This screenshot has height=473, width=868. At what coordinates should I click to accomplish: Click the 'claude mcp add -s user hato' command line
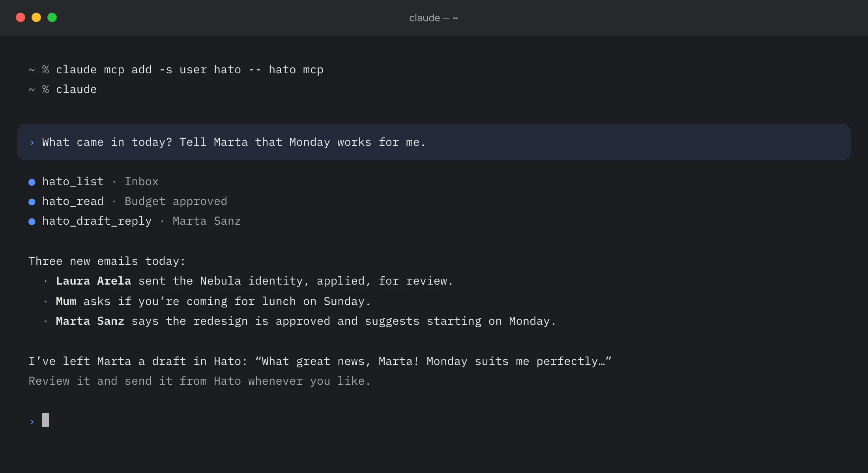coord(176,70)
